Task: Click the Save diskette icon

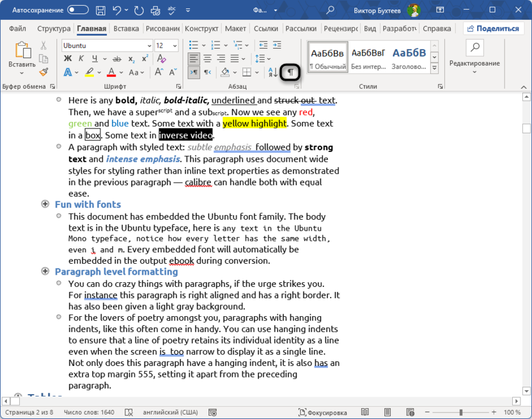Action: tap(101, 10)
